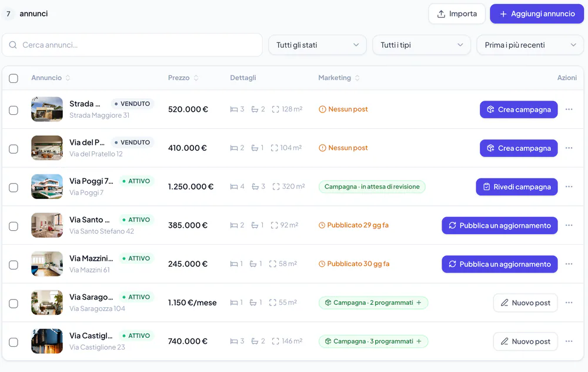The height and width of the screenshot is (372, 588).
Task: Open more actions for Via Santo Stefano 42
Action: coord(569,225)
